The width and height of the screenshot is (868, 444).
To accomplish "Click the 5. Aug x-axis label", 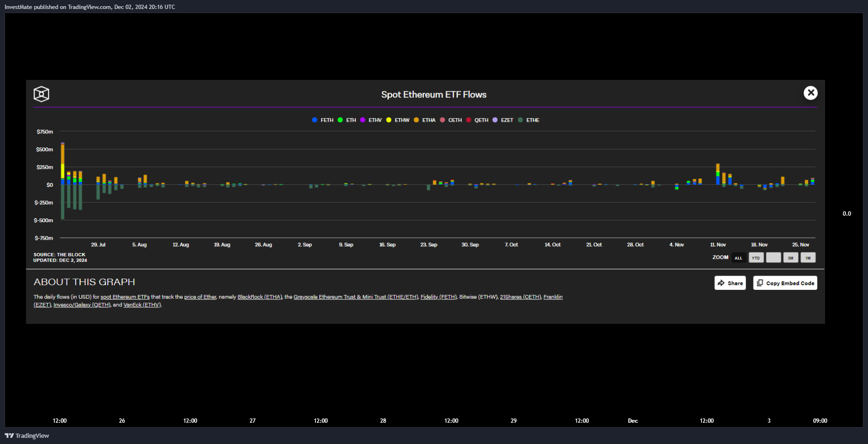I will [x=140, y=245].
